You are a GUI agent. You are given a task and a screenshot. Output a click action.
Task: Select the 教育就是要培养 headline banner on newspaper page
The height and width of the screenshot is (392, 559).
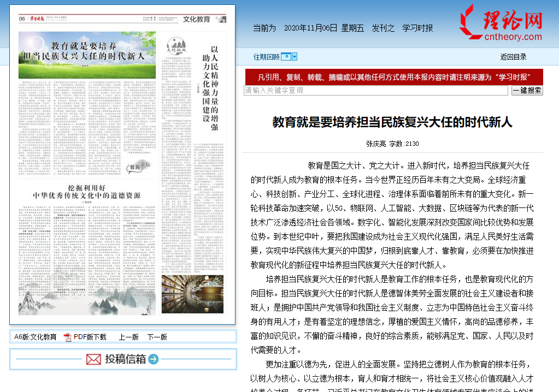87,55
